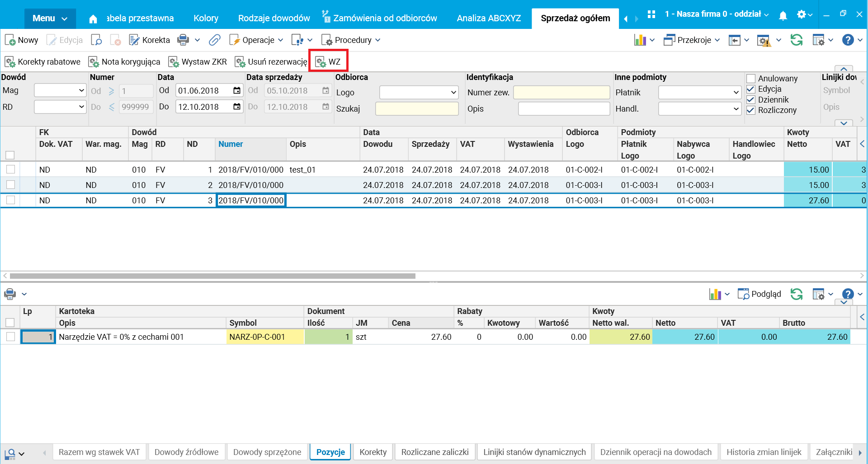The width and height of the screenshot is (868, 464).
Task: Open the Płatnik combo box
Action: (700, 93)
